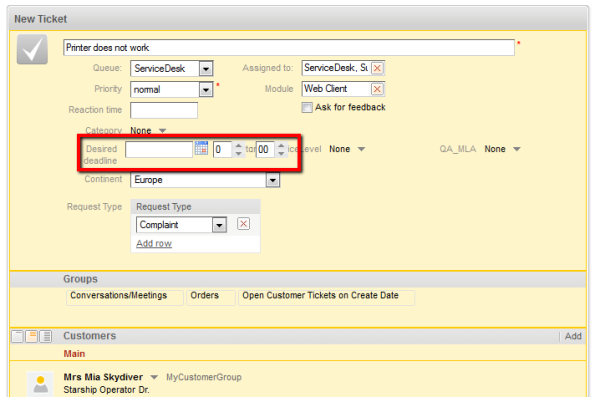Clear the Module Web Client value

377,89
